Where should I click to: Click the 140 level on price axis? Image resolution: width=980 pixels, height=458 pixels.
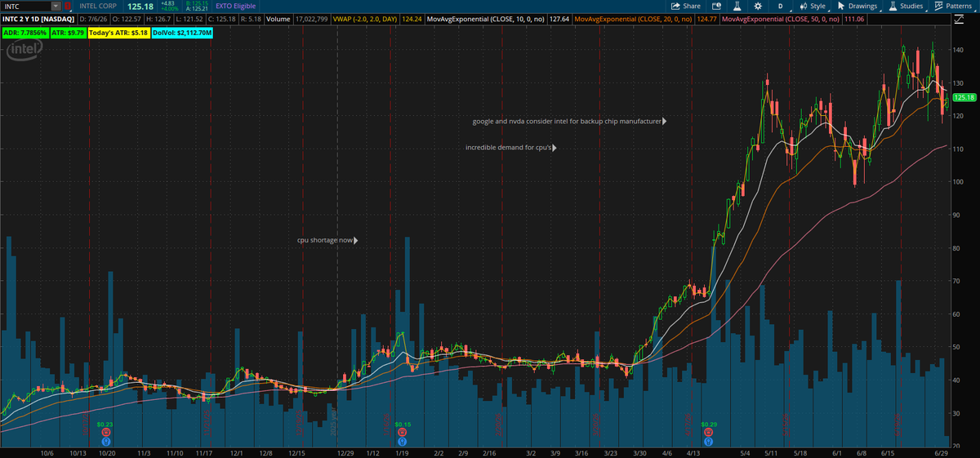[x=959, y=50]
